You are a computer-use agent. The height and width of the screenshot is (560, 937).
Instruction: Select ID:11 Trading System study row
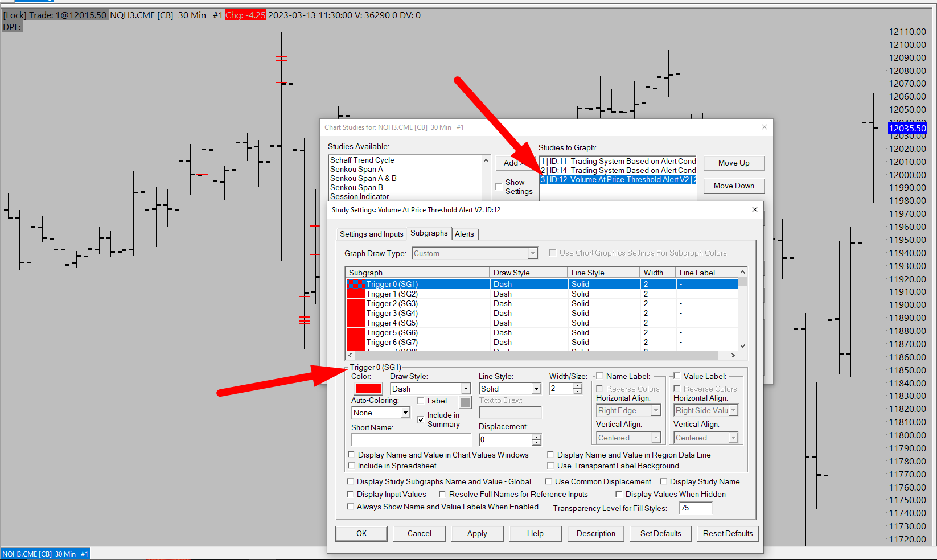[618, 162]
